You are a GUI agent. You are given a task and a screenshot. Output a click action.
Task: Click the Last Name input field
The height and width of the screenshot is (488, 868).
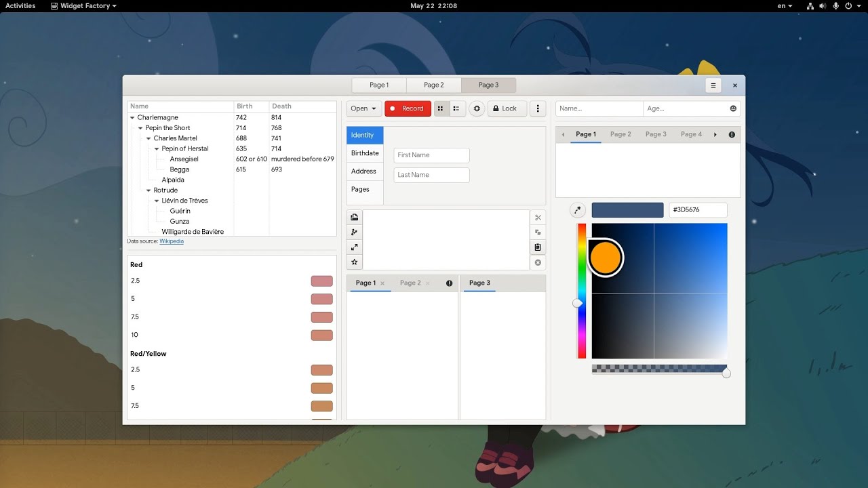pos(431,175)
